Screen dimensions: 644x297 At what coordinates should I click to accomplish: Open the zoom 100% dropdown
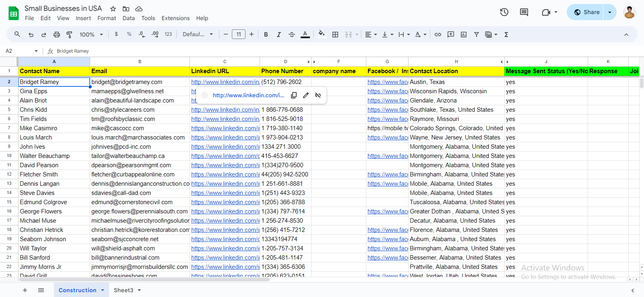pos(91,35)
